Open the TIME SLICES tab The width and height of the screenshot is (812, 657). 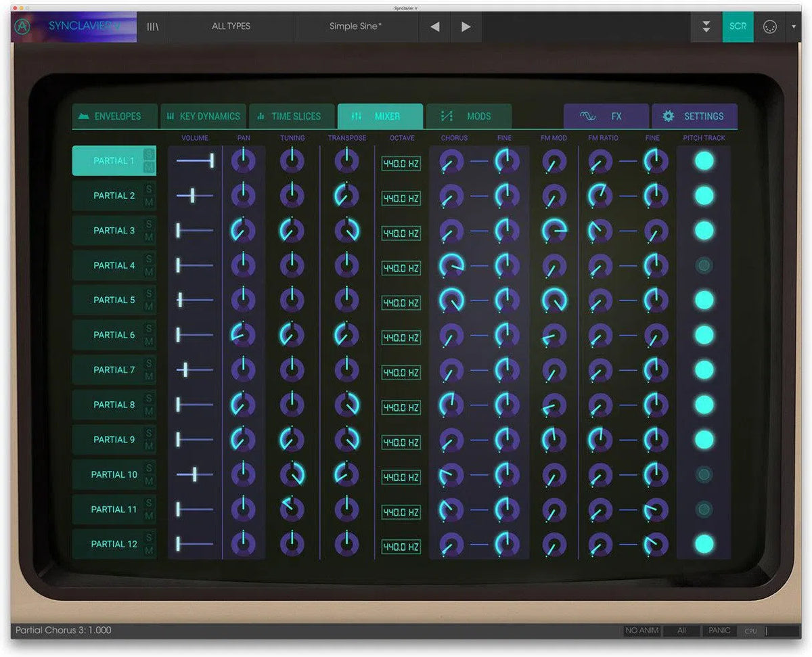coord(292,116)
